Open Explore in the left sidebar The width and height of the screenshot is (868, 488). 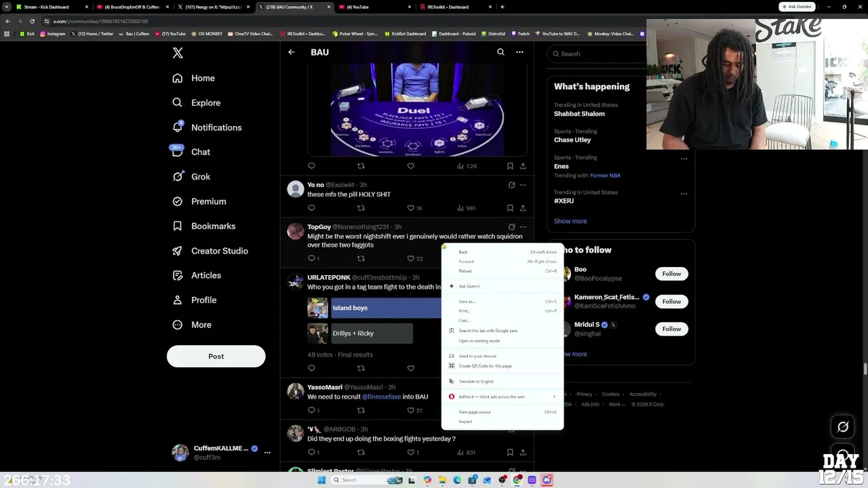196,103
